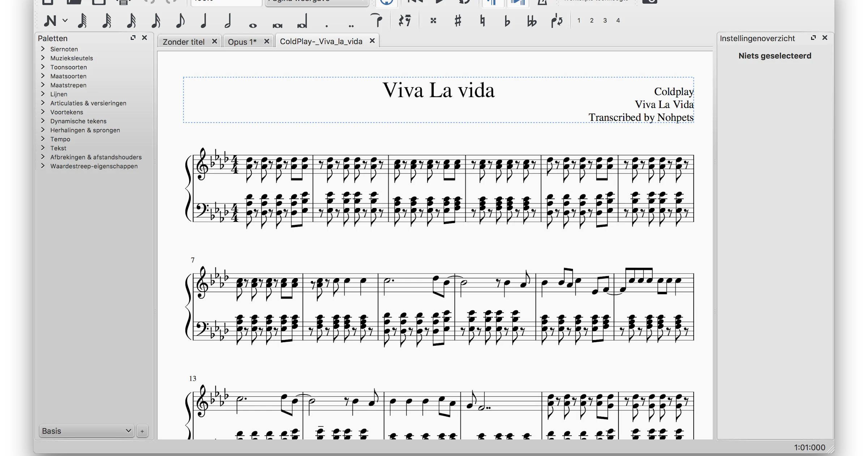Switch to voice 1
This screenshot has width=868, height=456.
click(579, 21)
